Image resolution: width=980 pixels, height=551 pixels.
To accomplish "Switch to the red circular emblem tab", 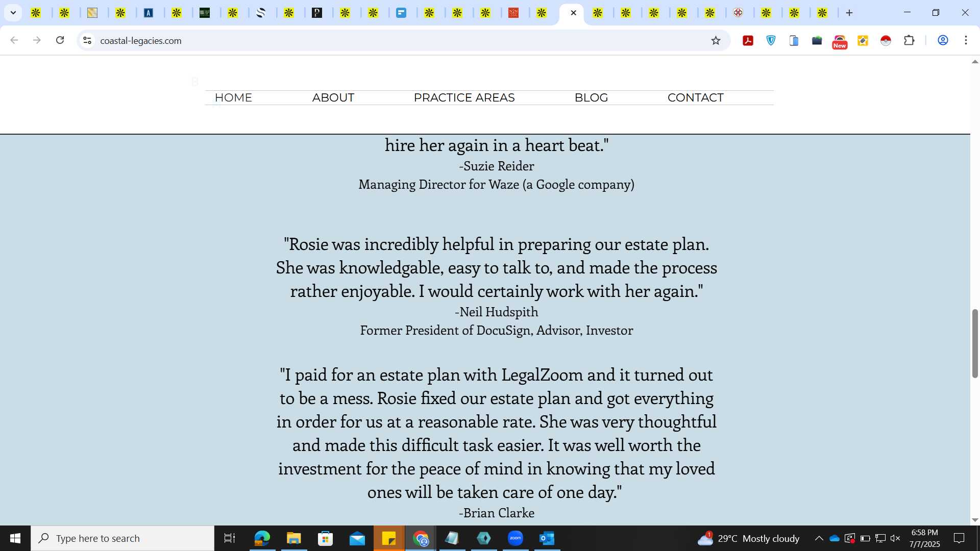I will click(x=738, y=13).
